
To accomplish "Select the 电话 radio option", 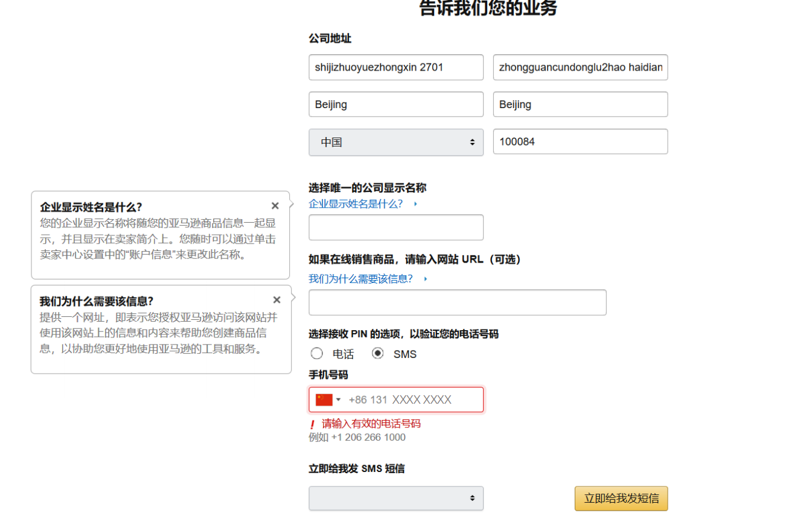I will 316,354.
